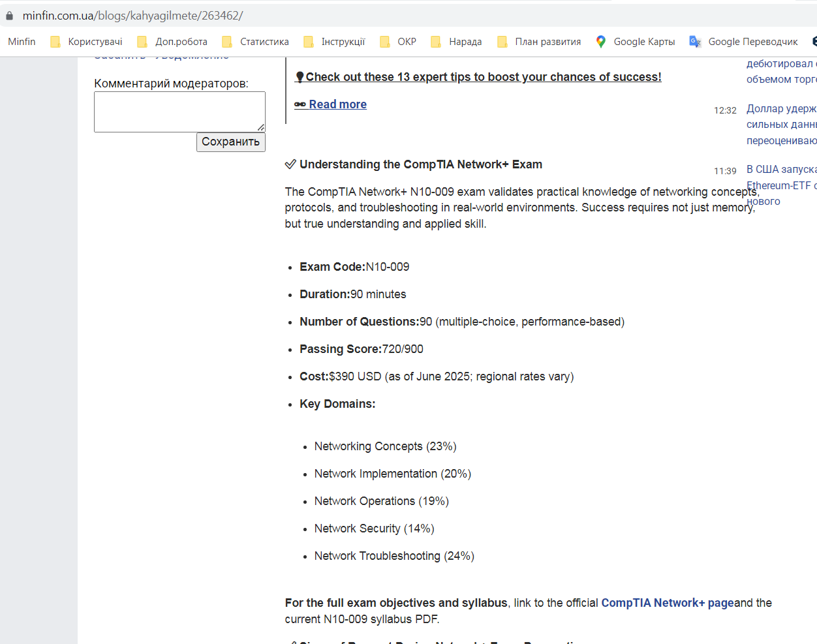
Task: Click the 'Cost:$390 USD' list item
Action: click(437, 376)
